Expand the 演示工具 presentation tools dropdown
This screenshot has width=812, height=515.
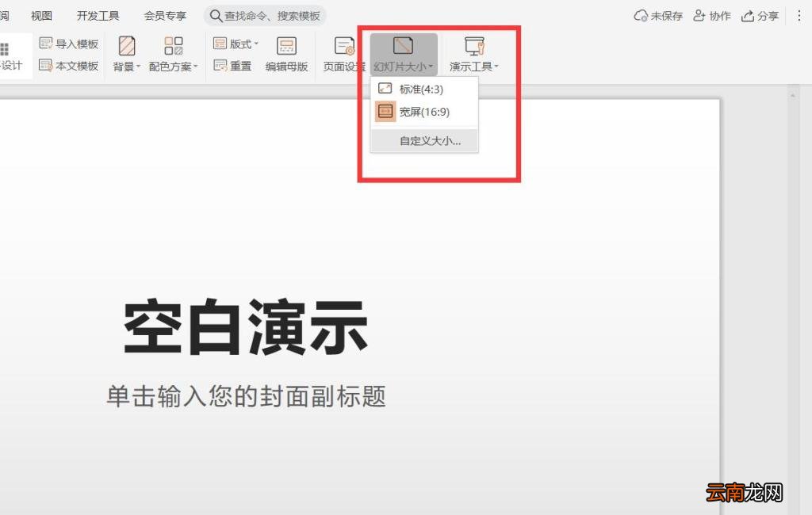474,67
